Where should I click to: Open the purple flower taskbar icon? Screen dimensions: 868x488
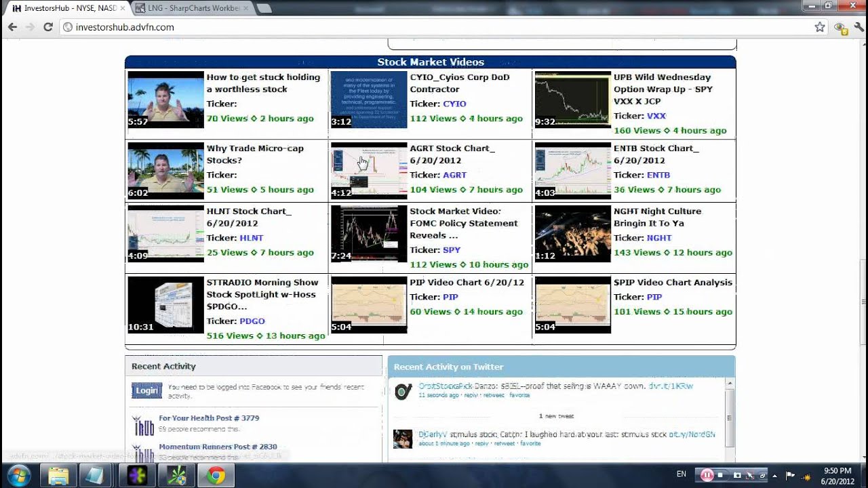[138, 476]
